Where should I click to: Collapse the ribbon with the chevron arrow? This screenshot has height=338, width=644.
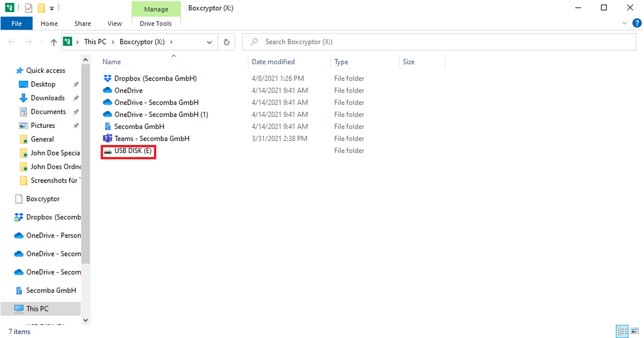[x=624, y=23]
